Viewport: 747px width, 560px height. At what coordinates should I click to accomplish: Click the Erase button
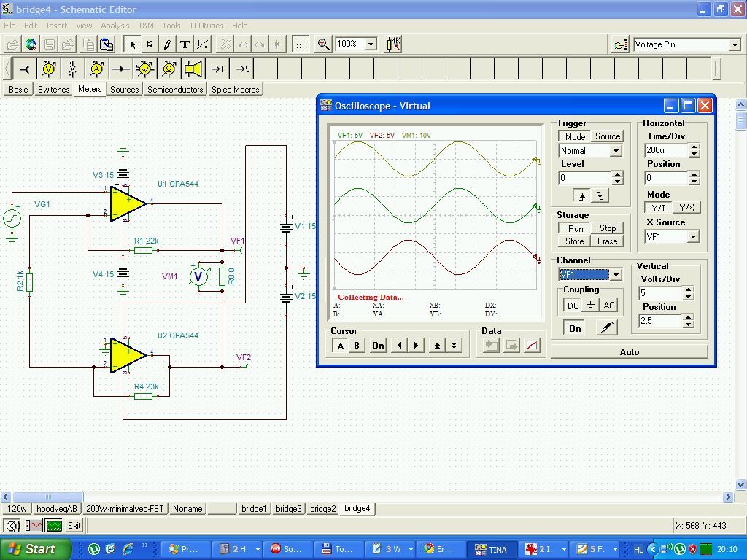pyautogui.click(x=608, y=241)
